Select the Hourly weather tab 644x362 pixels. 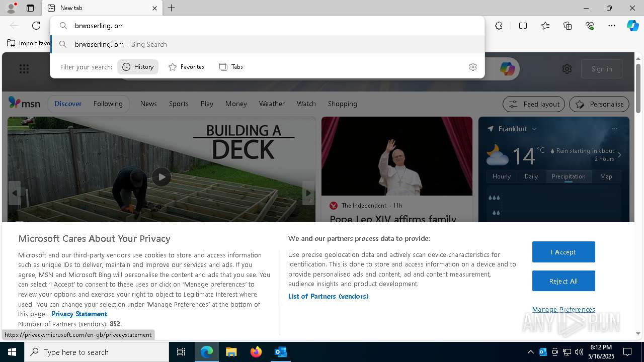click(502, 176)
